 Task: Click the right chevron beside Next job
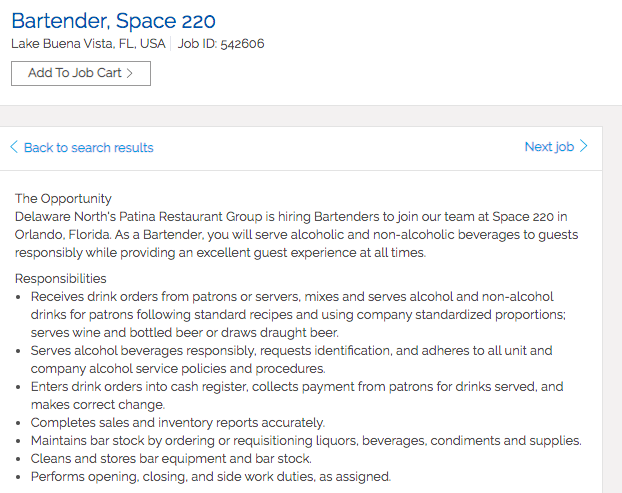point(584,147)
